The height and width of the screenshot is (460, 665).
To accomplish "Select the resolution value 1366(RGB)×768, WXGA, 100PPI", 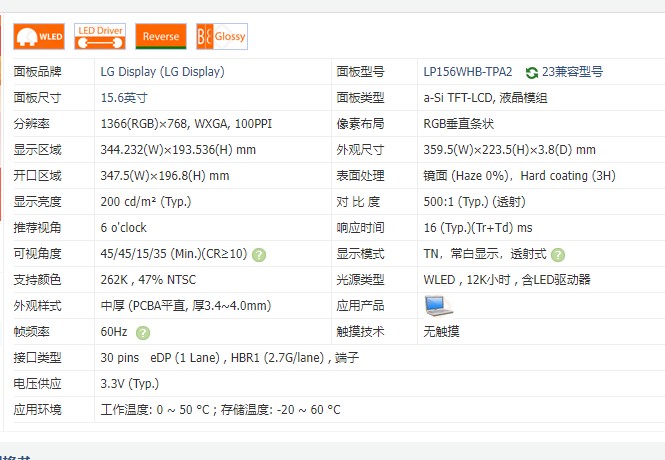I will coord(186,124).
